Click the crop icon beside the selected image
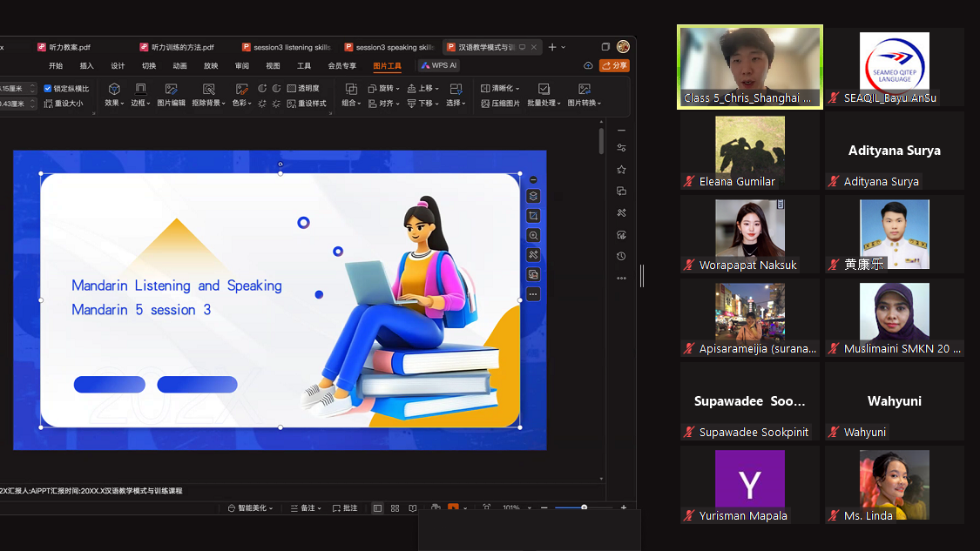 click(533, 216)
